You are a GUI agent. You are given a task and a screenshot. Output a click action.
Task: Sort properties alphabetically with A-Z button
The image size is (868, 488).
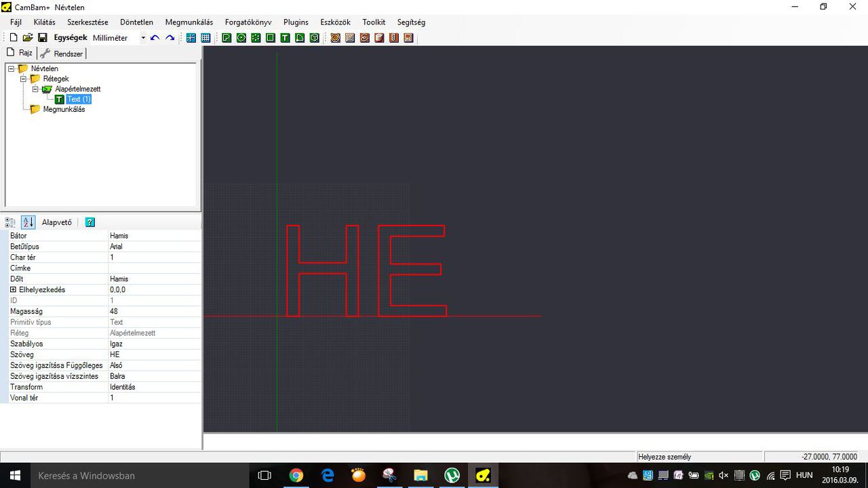tap(28, 222)
